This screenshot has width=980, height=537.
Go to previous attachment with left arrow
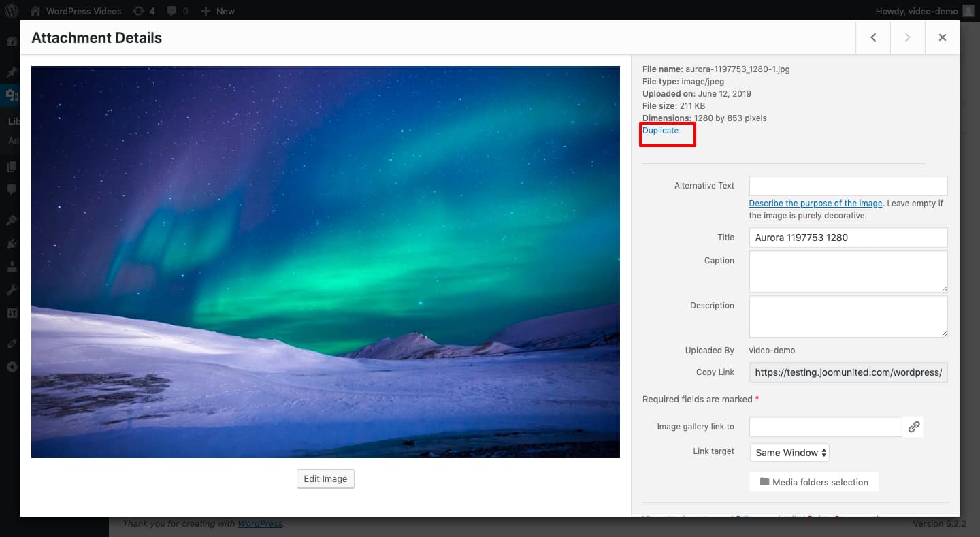(x=873, y=37)
